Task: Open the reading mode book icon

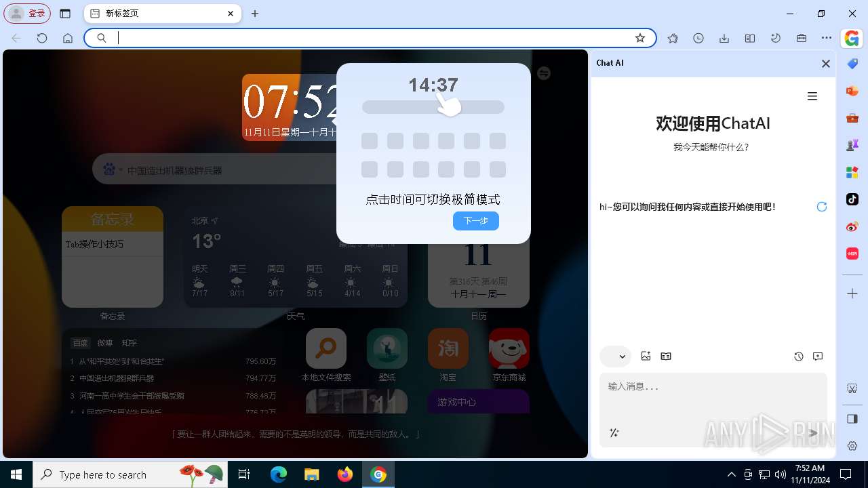Action: tap(750, 39)
